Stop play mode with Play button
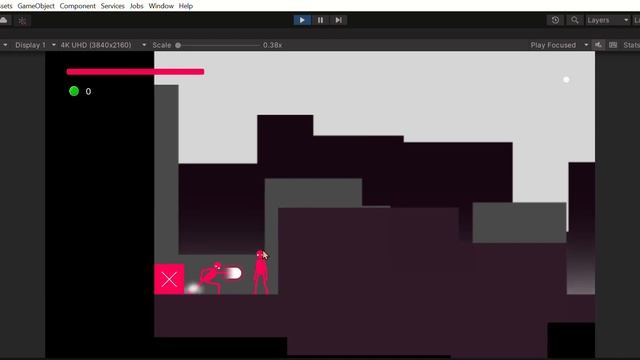The height and width of the screenshot is (360, 640). [302, 20]
